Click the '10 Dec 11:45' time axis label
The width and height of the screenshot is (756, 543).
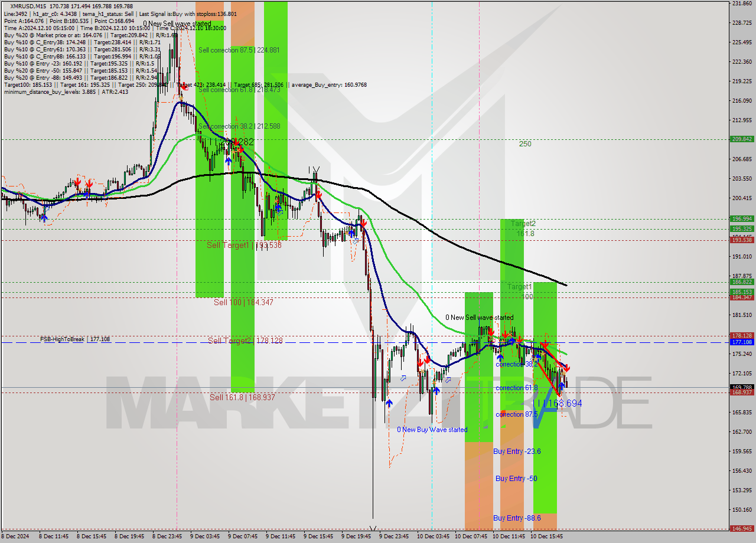[509, 537]
